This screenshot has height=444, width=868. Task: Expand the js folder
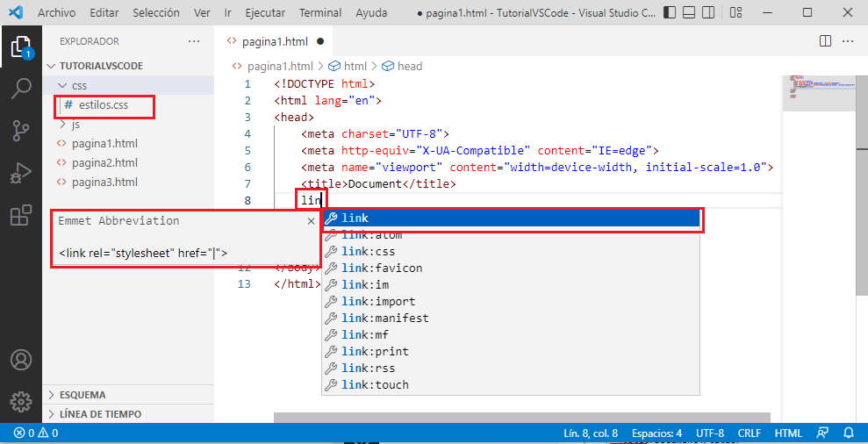[128, 124]
